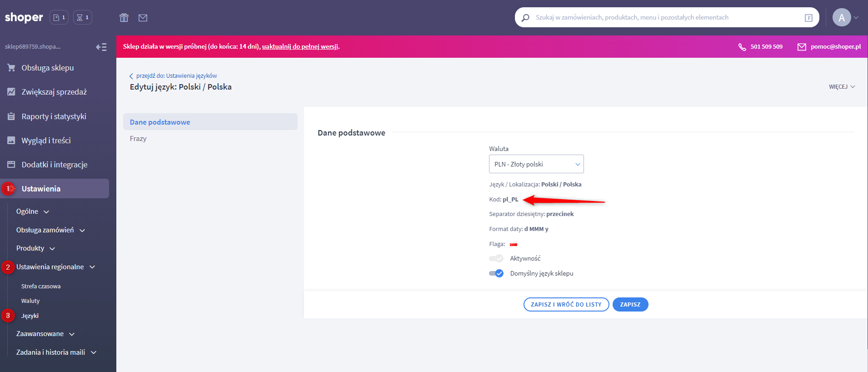Click the mail icon beside pomoc@shoper.pl
The width and height of the screenshot is (868, 372).
tap(802, 47)
